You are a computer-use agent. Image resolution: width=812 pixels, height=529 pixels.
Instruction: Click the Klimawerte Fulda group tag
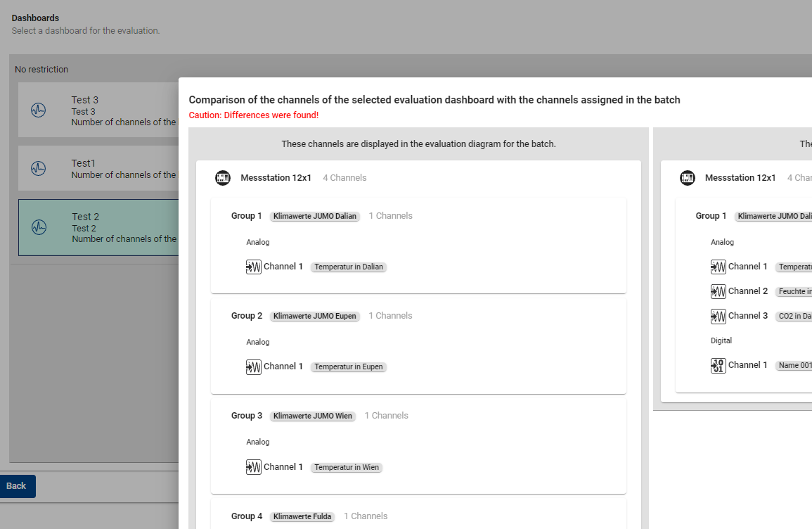click(x=302, y=517)
